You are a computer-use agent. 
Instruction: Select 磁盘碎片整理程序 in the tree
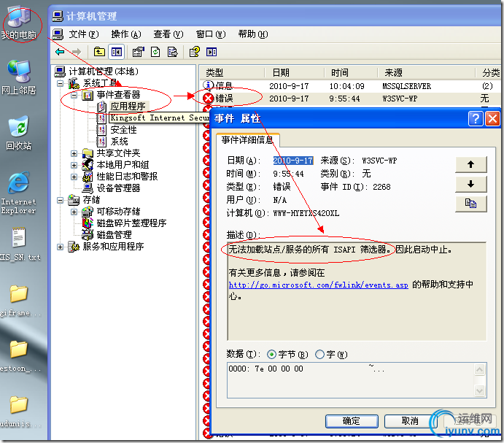tap(131, 223)
